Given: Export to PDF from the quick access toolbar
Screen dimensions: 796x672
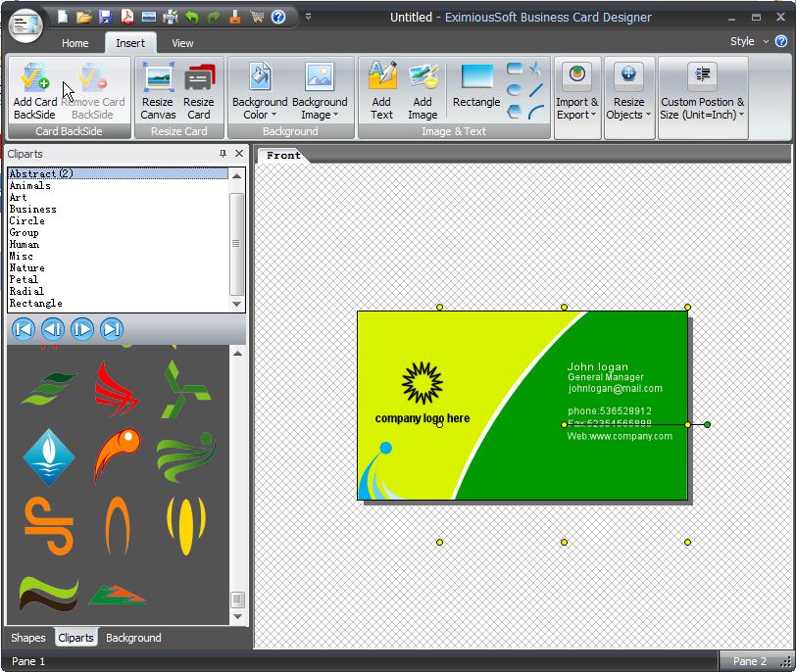Looking at the screenshot, I should (127, 17).
